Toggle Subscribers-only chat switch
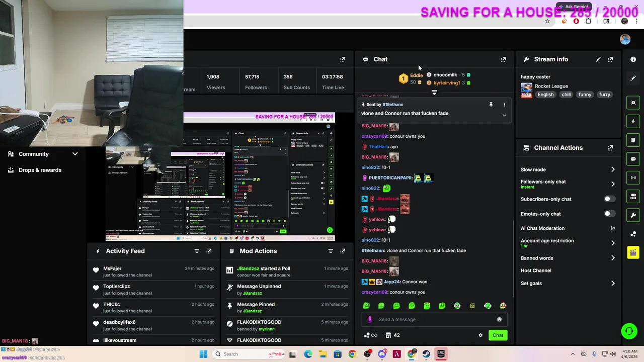Viewport: 644px width, 362px height. coord(609,199)
